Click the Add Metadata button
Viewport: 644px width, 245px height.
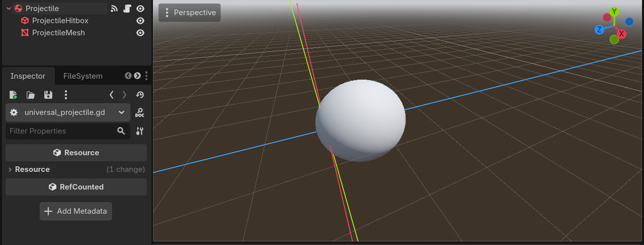(76, 211)
